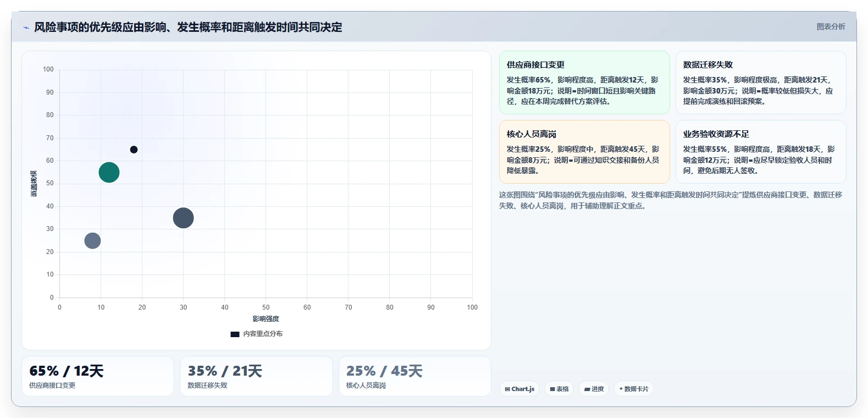
Task: Click the blue icon beside the page title
Action: tap(26, 28)
